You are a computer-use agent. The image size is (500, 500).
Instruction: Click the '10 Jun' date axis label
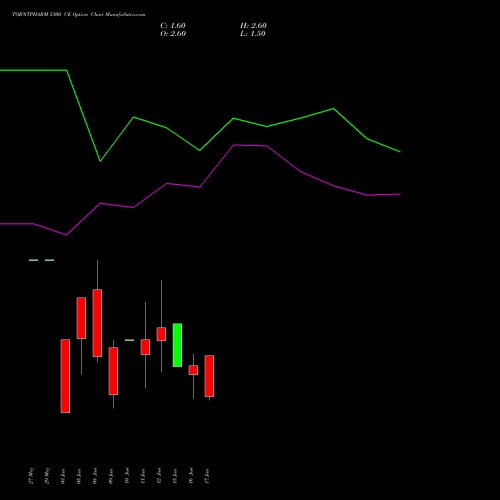(127, 476)
